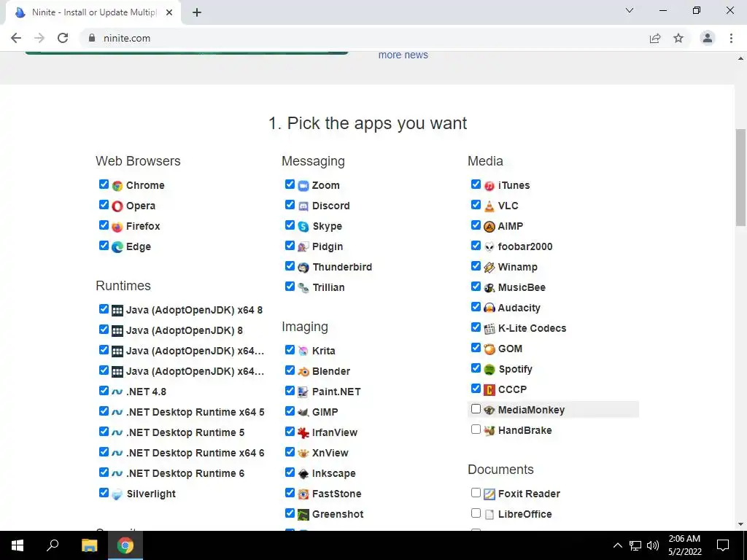747x560 pixels.
Task: Click the Thunderbird icon
Action: coord(303,268)
